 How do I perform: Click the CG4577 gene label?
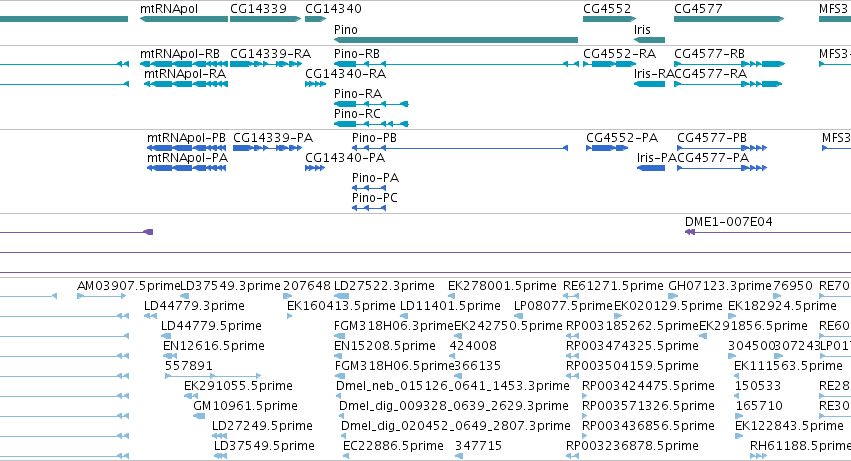698,9
